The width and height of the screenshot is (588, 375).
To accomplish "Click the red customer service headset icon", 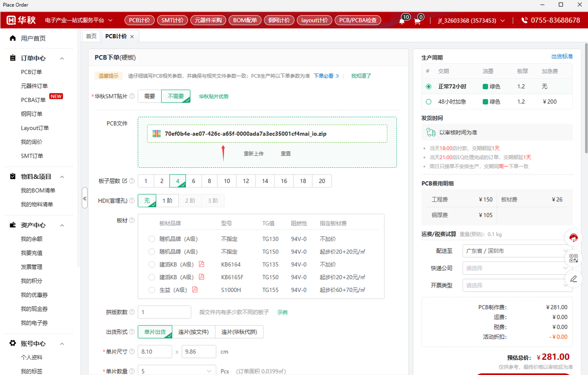I will (x=573, y=238).
